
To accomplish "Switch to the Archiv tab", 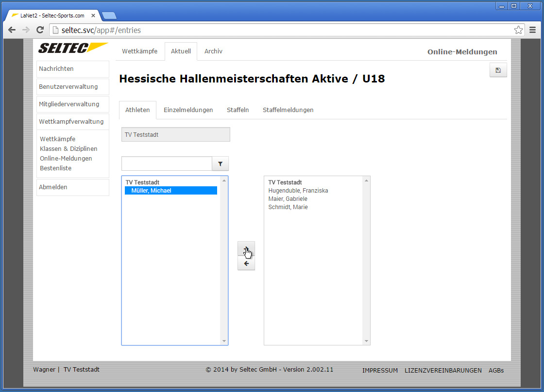I will click(x=213, y=51).
